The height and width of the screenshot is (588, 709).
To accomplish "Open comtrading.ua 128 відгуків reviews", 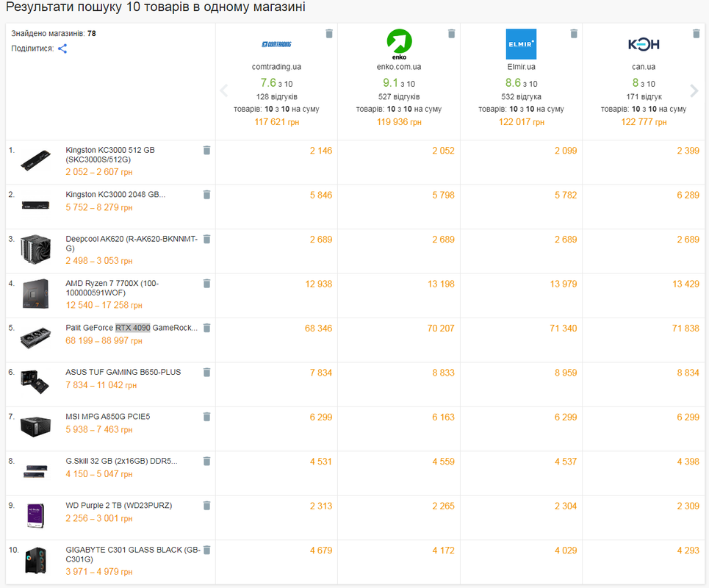I will point(277,97).
